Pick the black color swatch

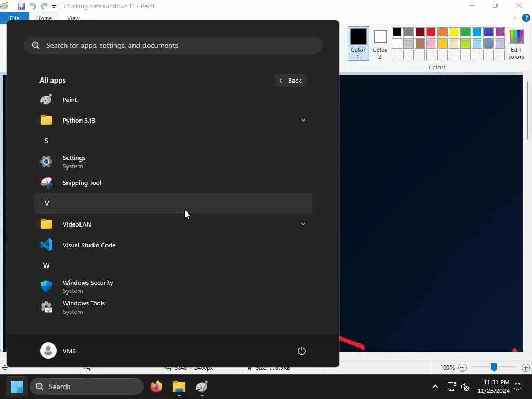tap(396, 32)
